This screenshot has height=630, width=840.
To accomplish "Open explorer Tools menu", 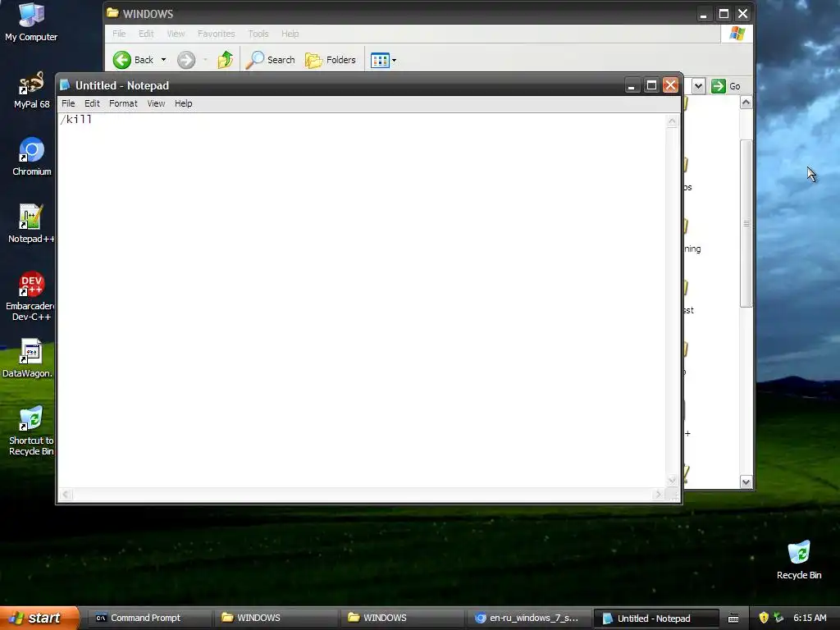I will pos(258,33).
